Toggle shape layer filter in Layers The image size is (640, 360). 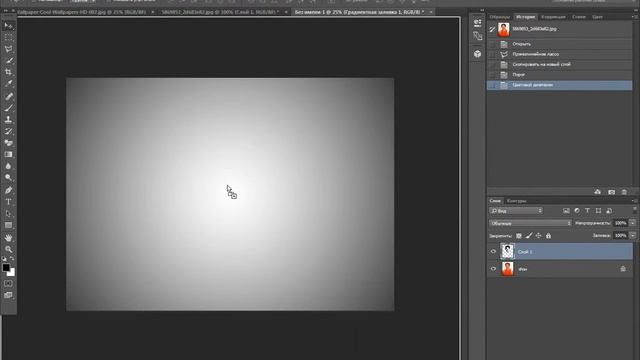point(598,211)
